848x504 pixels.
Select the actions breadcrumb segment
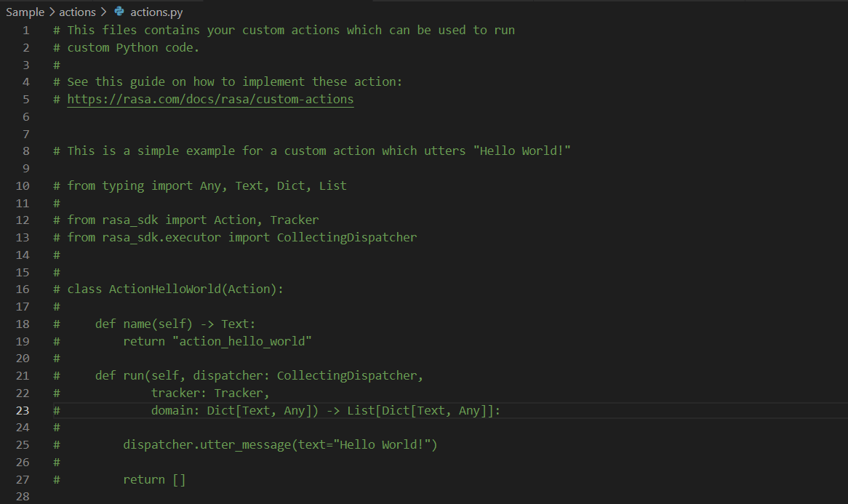pos(77,12)
